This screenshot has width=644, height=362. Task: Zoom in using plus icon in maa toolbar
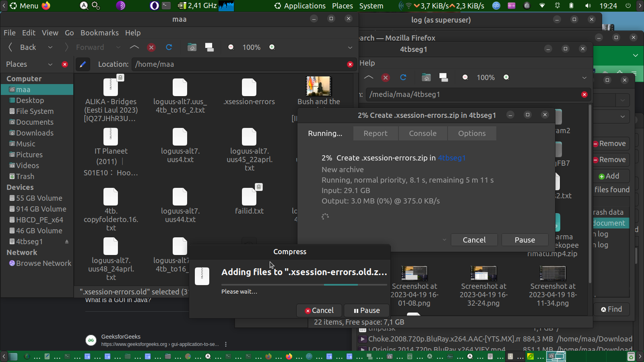(272, 47)
